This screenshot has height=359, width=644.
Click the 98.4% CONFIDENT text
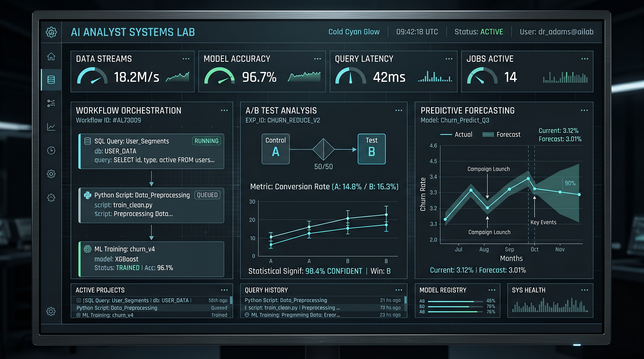[334, 271]
